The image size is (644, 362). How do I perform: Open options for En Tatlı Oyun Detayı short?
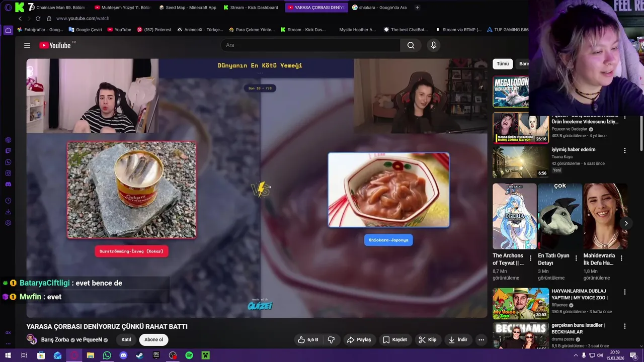tap(576, 258)
